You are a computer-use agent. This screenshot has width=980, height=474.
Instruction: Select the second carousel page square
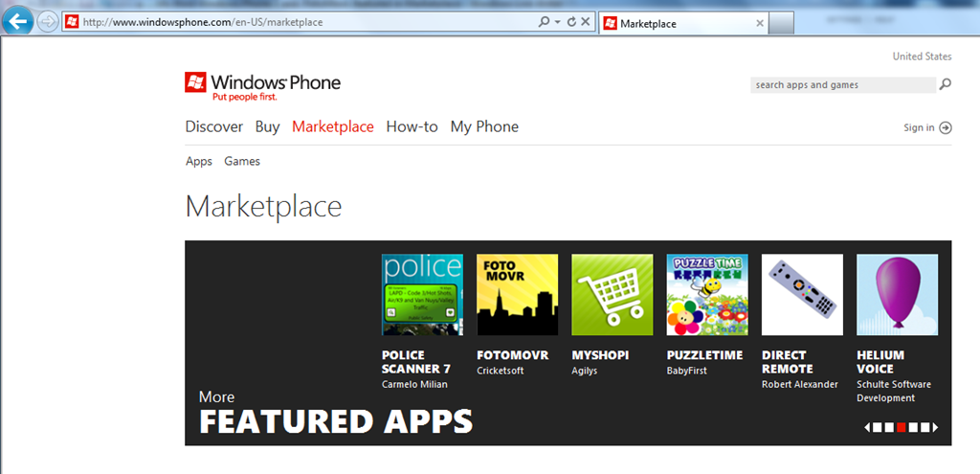889,427
